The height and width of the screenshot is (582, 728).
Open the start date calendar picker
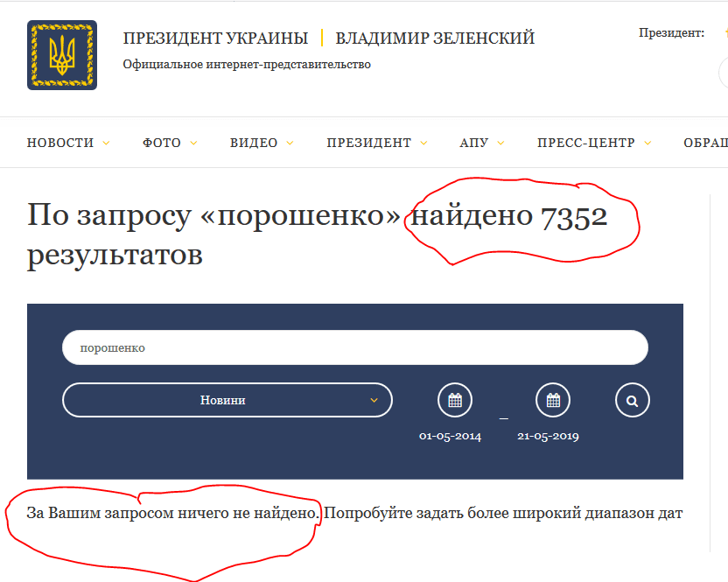pyautogui.click(x=455, y=400)
